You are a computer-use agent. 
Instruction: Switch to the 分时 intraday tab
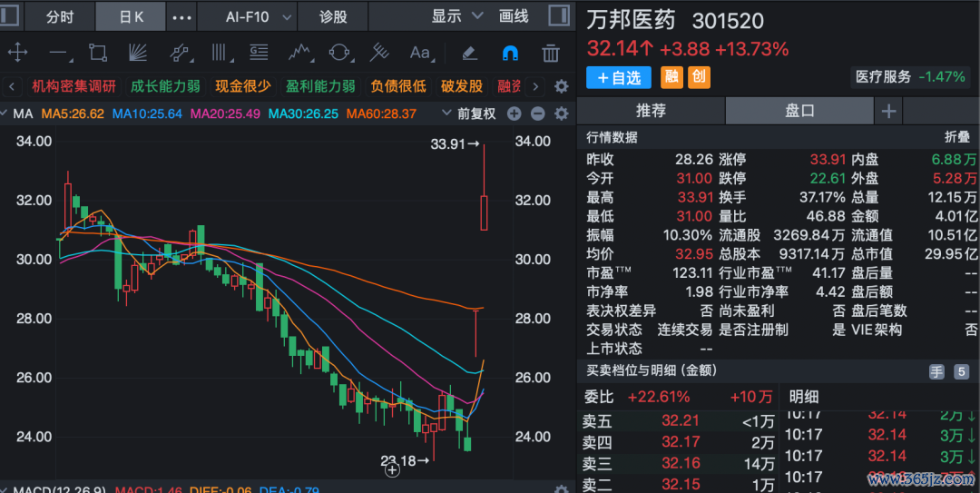[x=60, y=17]
